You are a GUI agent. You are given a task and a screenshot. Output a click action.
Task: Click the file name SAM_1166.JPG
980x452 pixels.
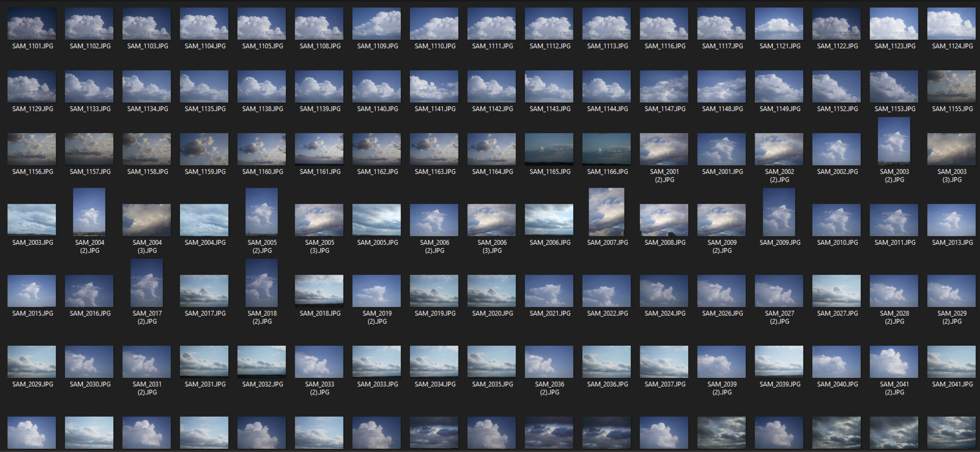tap(608, 172)
